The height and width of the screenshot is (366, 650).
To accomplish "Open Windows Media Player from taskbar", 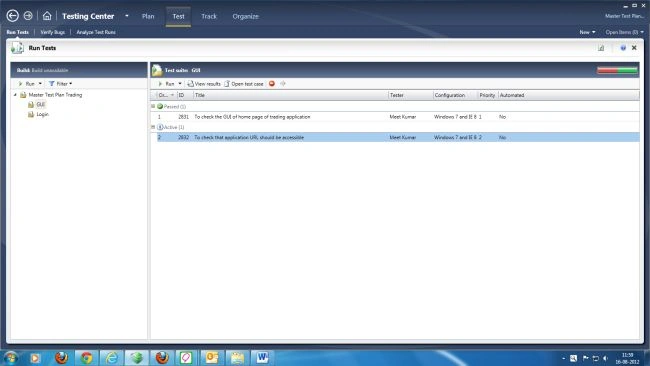I will (x=35, y=358).
